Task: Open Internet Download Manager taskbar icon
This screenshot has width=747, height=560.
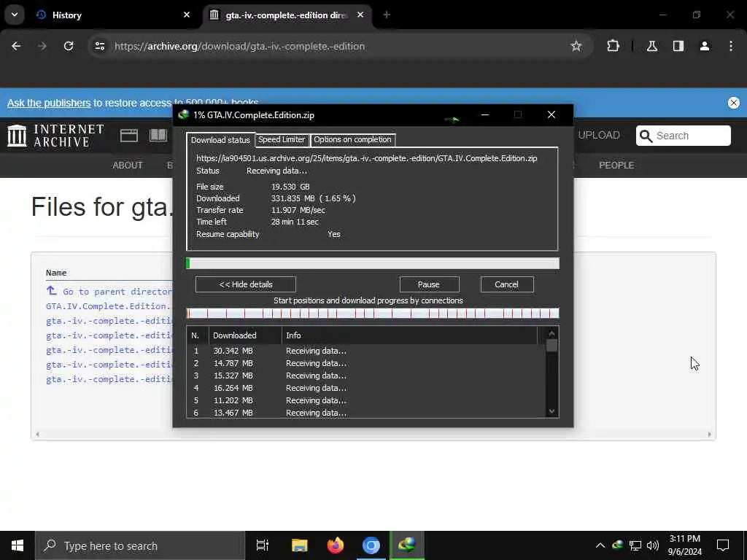Action: coord(407,545)
